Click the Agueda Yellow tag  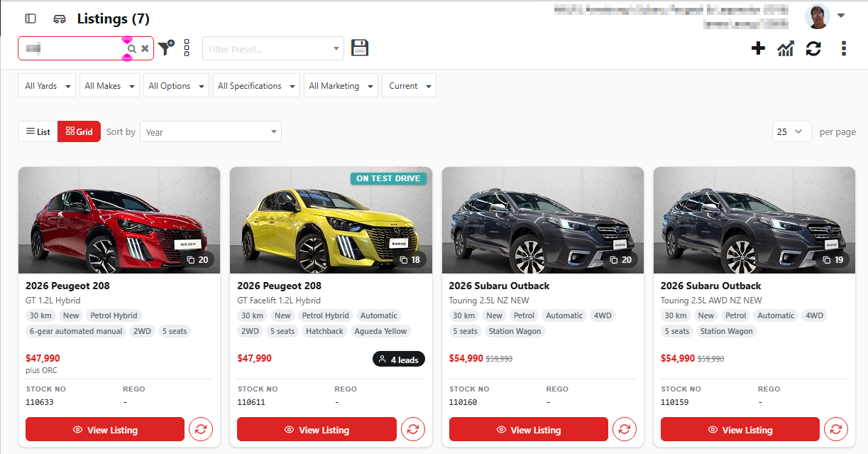pyautogui.click(x=380, y=331)
